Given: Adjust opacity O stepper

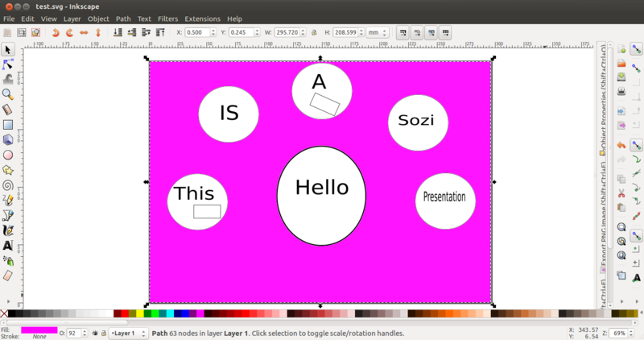Looking at the screenshot, I should pyautogui.click(x=85, y=333).
